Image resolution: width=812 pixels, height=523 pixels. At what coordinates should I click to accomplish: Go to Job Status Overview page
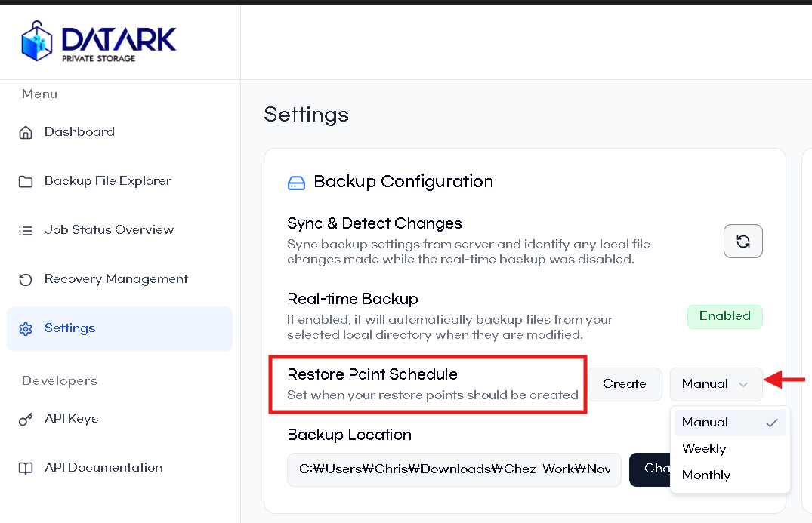[x=109, y=230]
